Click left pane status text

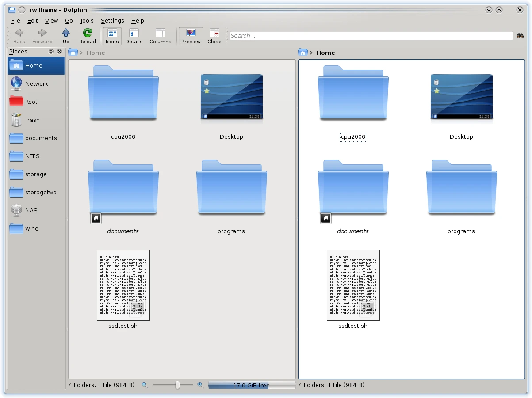click(102, 385)
